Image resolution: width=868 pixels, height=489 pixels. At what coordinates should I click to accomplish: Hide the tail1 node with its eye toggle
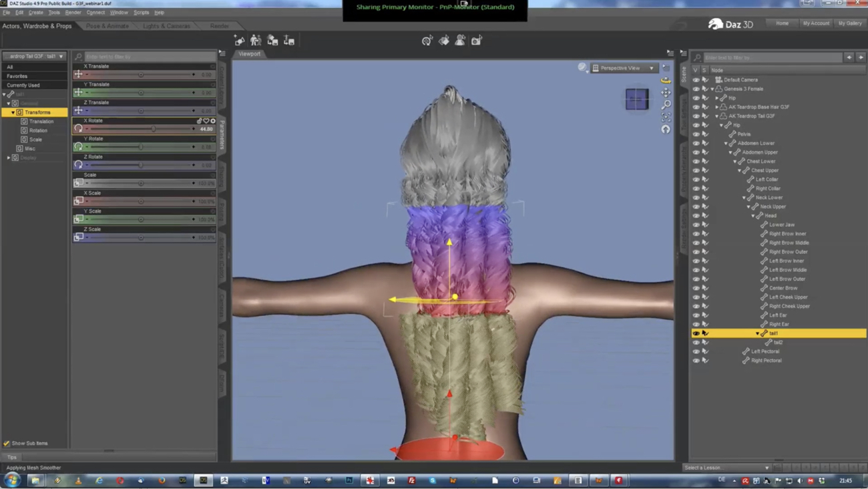coord(695,333)
